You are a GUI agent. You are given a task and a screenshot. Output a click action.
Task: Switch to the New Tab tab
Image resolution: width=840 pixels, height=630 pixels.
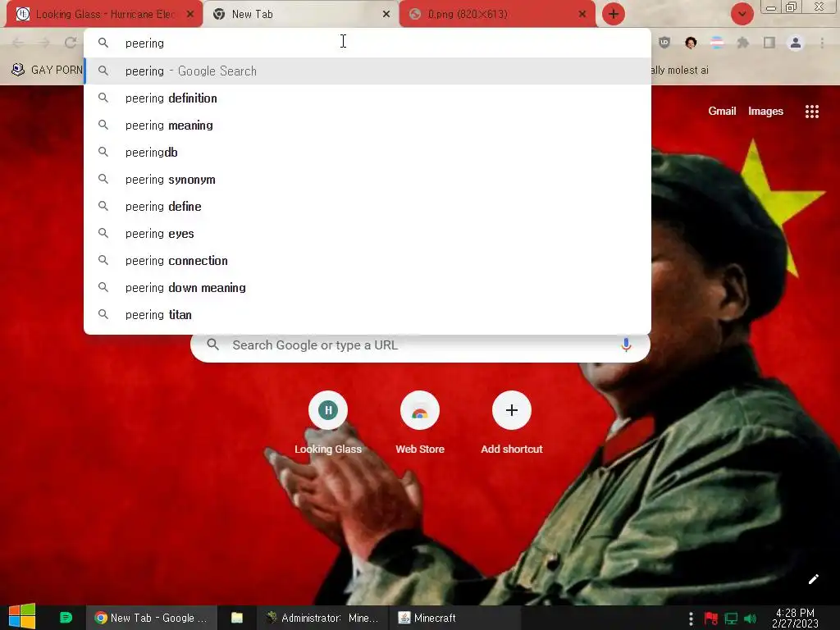click(300, 15)
